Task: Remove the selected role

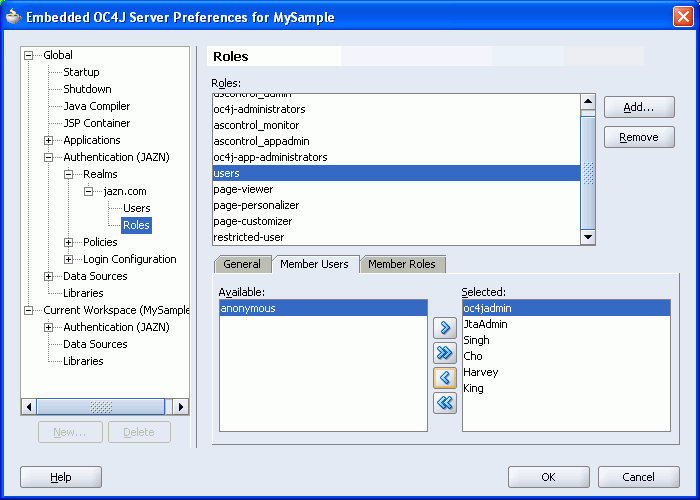Action: tap(639, 137)
